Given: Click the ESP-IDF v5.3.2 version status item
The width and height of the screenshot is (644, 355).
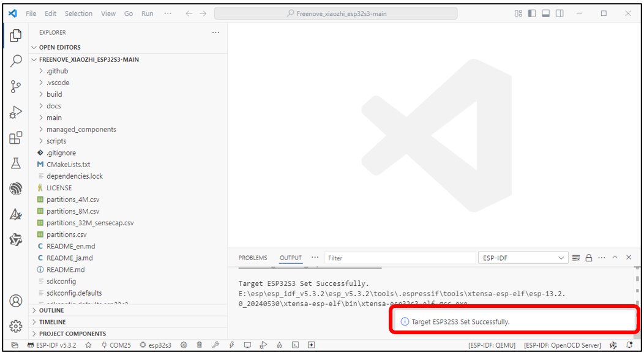Looking at the screenshot, I should click(52, 345).
